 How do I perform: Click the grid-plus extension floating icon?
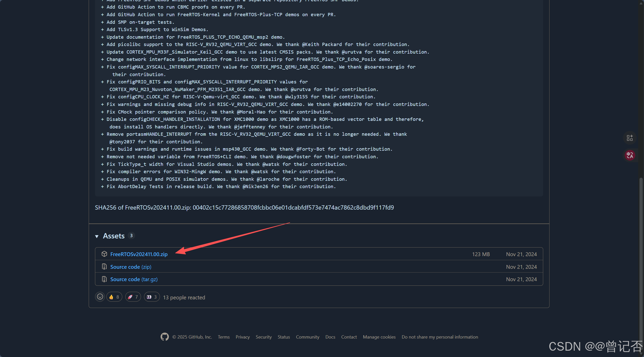(x=630, y=138)
